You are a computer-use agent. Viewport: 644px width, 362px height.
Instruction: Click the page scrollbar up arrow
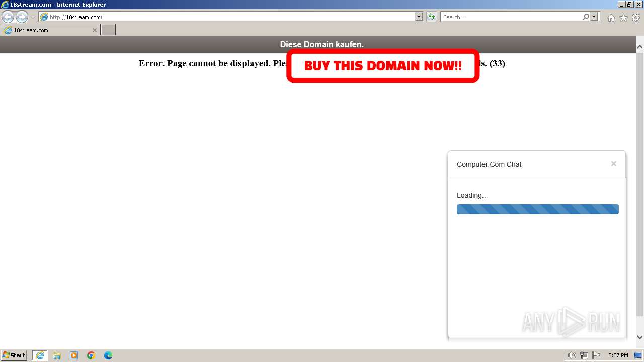(639, 47)
